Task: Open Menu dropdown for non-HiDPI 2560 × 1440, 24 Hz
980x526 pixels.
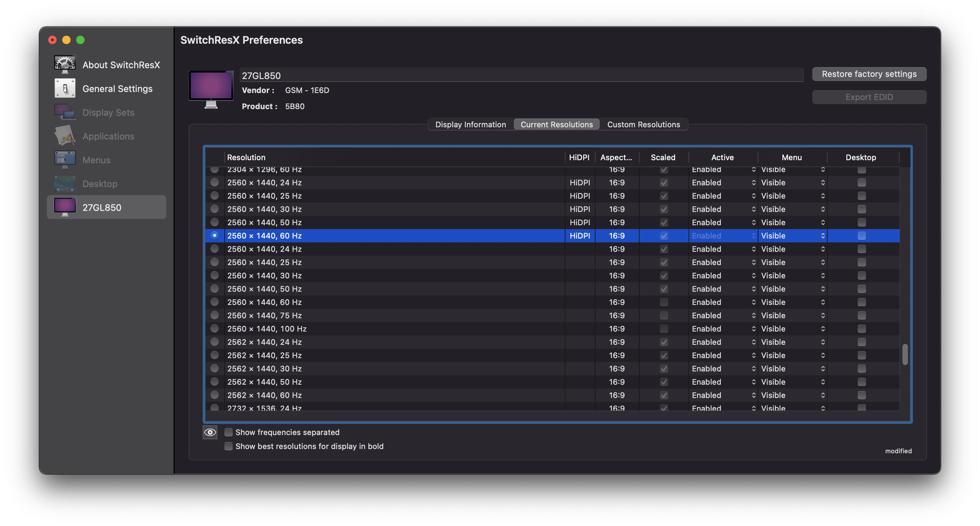Action: point(793,249)
